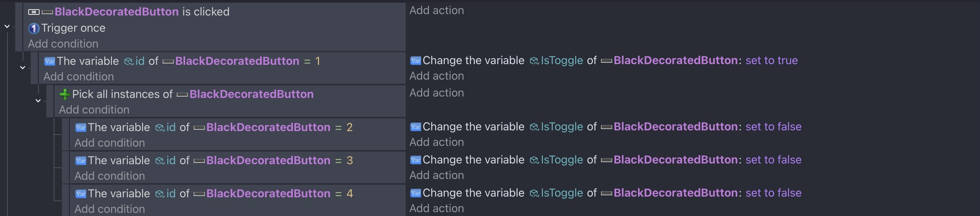The width and height of the screenshot is (980, 216).
Task: Click Add action beside Pick all instances
Action: point(436,93)
